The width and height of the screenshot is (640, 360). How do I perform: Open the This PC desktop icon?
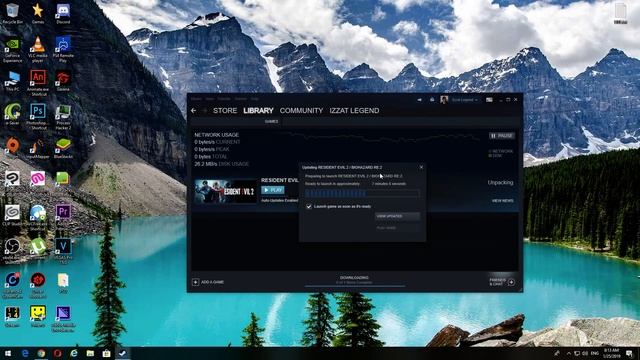[13, 81]
